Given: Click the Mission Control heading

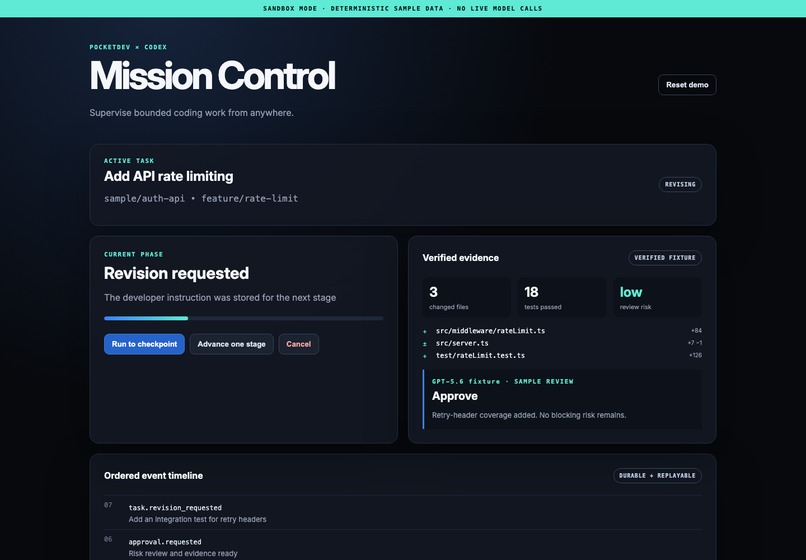Looking at the screenshot, I should [x=212, y=76].
